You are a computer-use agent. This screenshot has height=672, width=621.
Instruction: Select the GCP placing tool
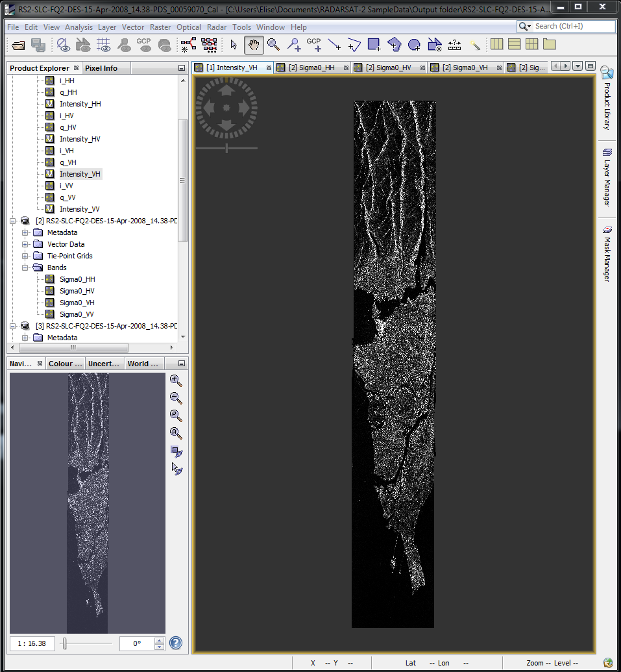point(313,45)
